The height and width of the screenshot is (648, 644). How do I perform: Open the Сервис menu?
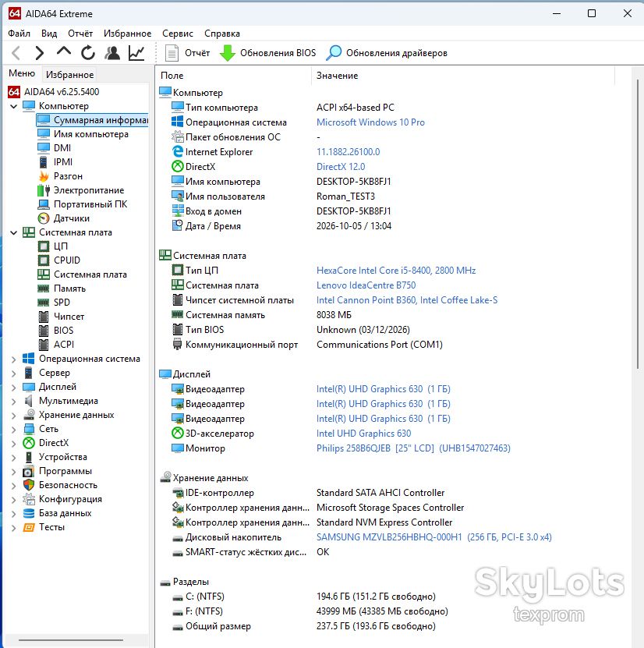tap(178, 34)
